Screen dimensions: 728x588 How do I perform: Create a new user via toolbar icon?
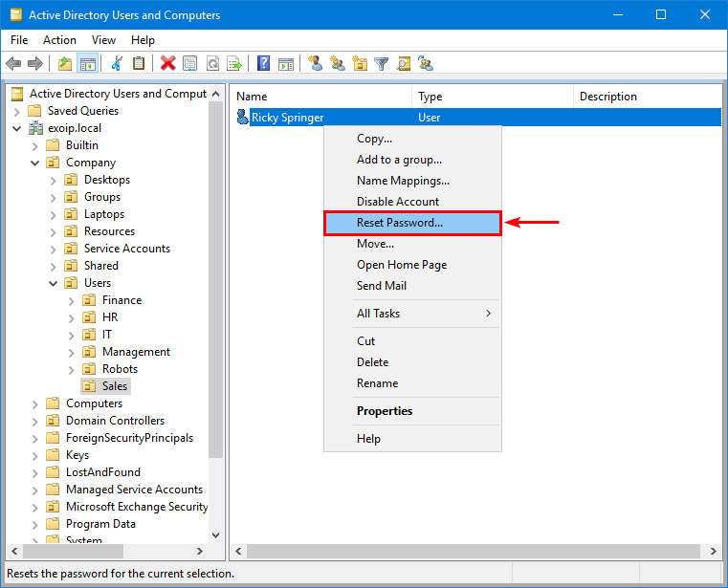click(316, 63)
